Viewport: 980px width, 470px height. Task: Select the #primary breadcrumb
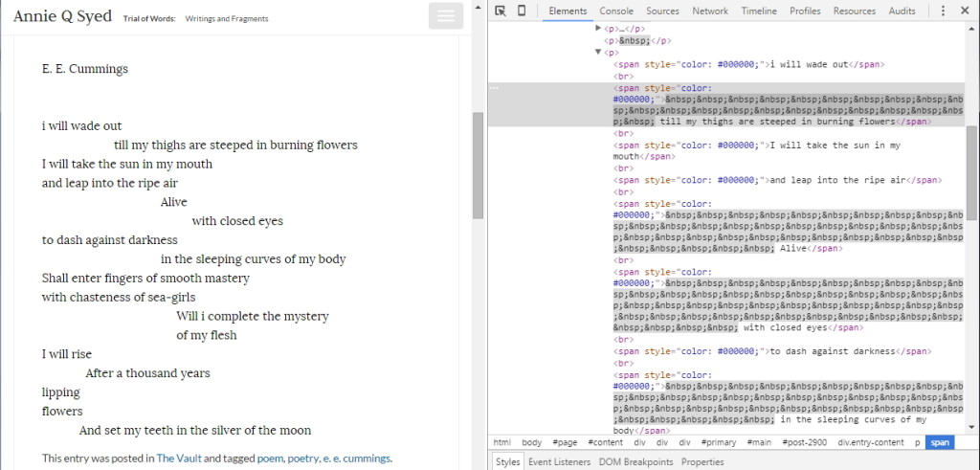click(x=719, y=442)
